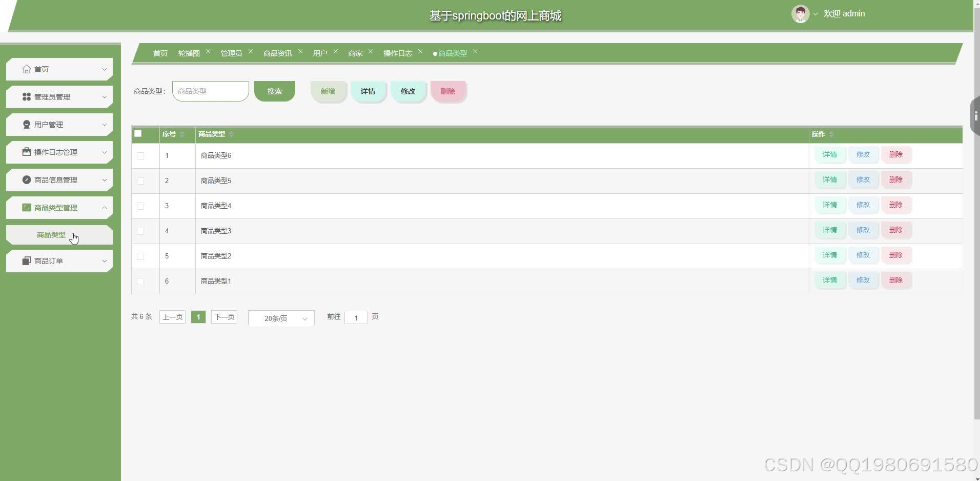This screenshot has height=481, width=980.
Task: Check the row for 商品类型5
Action: point(140,181)
